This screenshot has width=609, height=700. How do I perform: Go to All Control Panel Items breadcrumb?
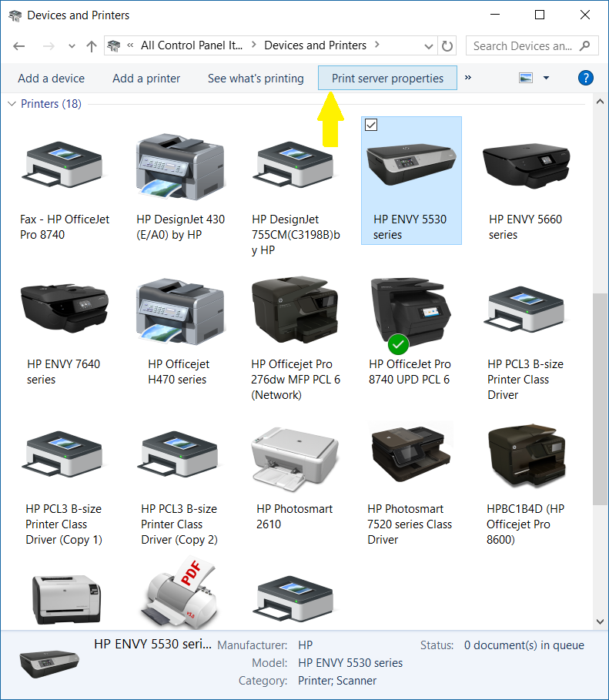192,45
